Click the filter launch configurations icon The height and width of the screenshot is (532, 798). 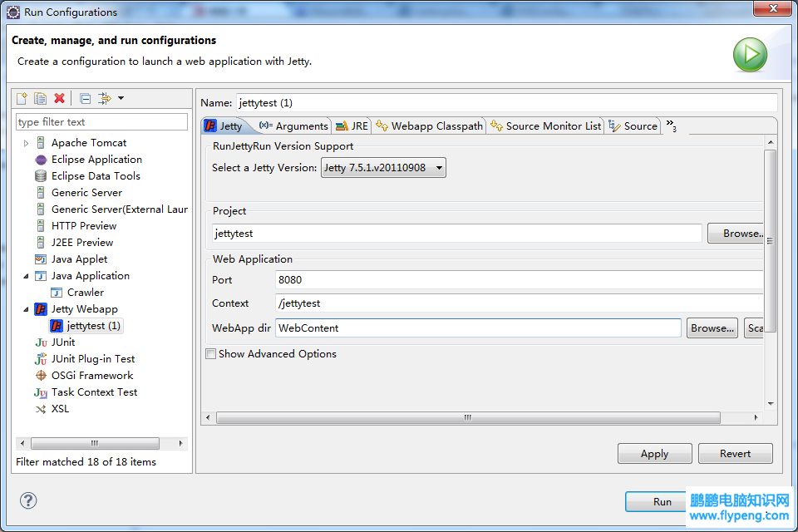tap(105, 98)
